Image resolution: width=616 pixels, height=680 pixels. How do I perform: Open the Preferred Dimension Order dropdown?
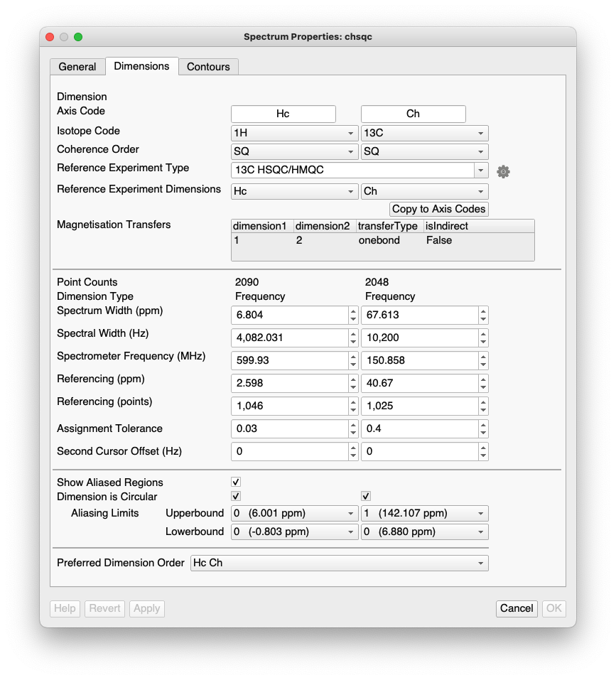340,563
